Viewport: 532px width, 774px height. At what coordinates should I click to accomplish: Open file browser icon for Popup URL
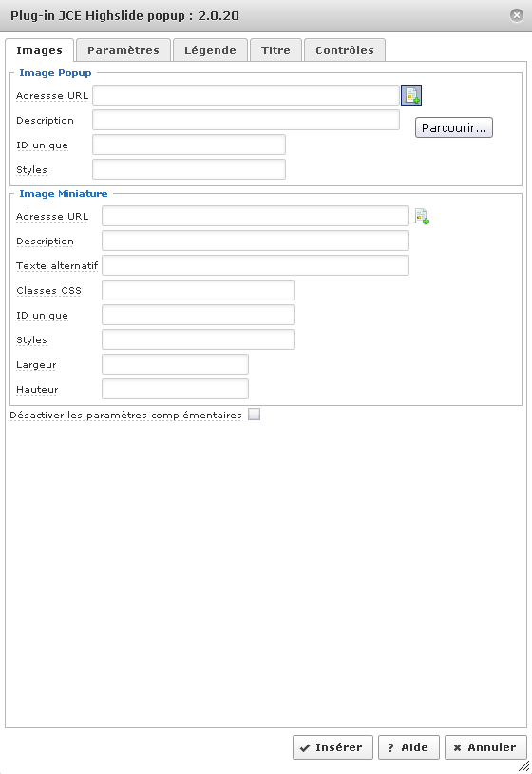pyautogui.click(x=411, y=95)
